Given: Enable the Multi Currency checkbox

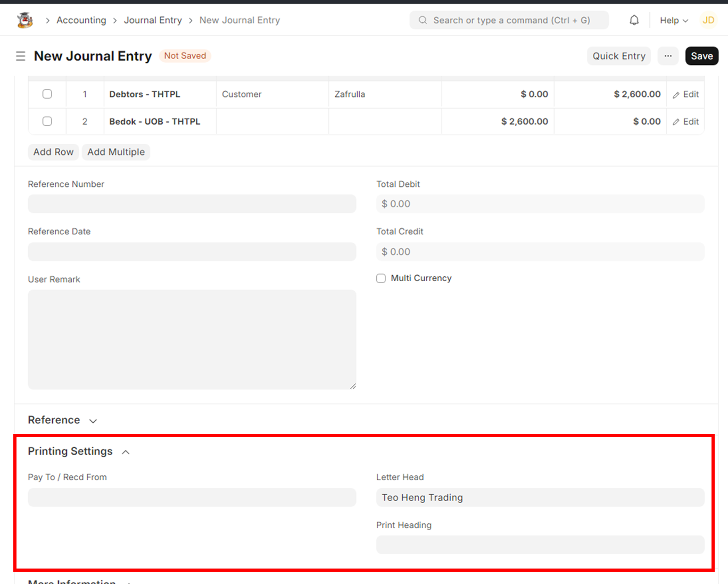Looking at the screenshot, I should (381, 278).
